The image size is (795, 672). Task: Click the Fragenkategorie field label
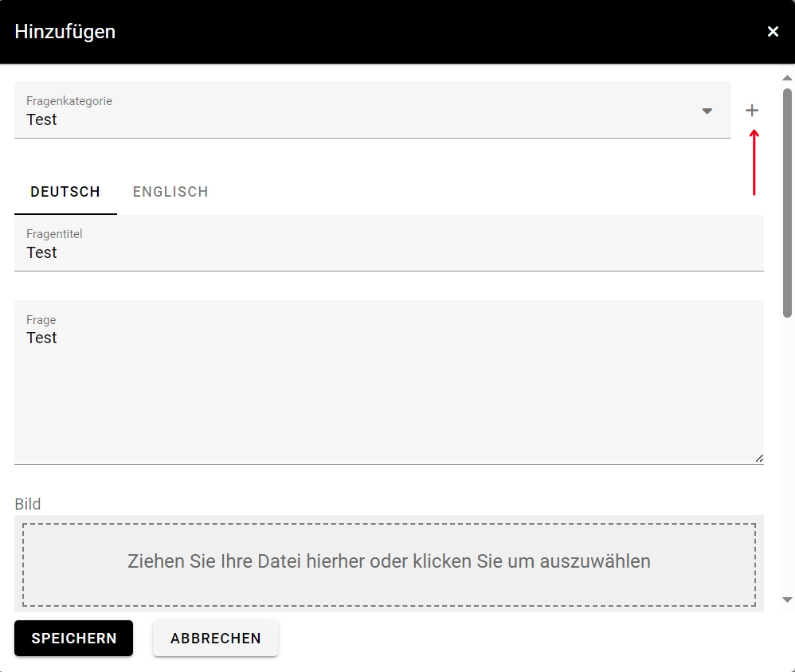69,101
